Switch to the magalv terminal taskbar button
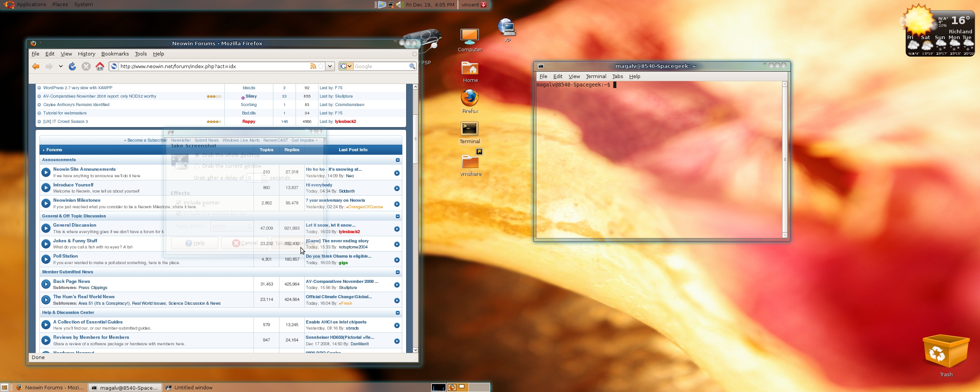 coord(125,387)
